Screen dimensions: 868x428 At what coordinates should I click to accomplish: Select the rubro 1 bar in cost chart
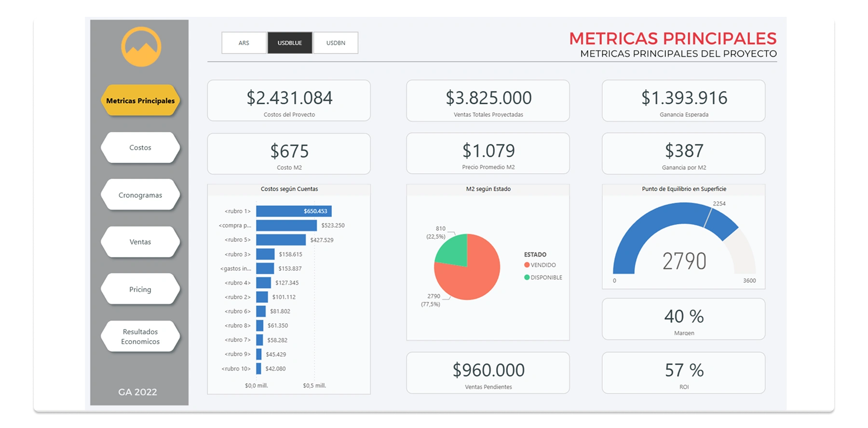click(x=293, y=211)
